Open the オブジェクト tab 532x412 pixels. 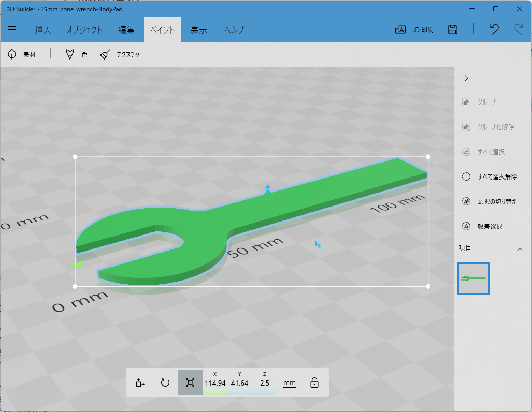[x=84, y=30]
